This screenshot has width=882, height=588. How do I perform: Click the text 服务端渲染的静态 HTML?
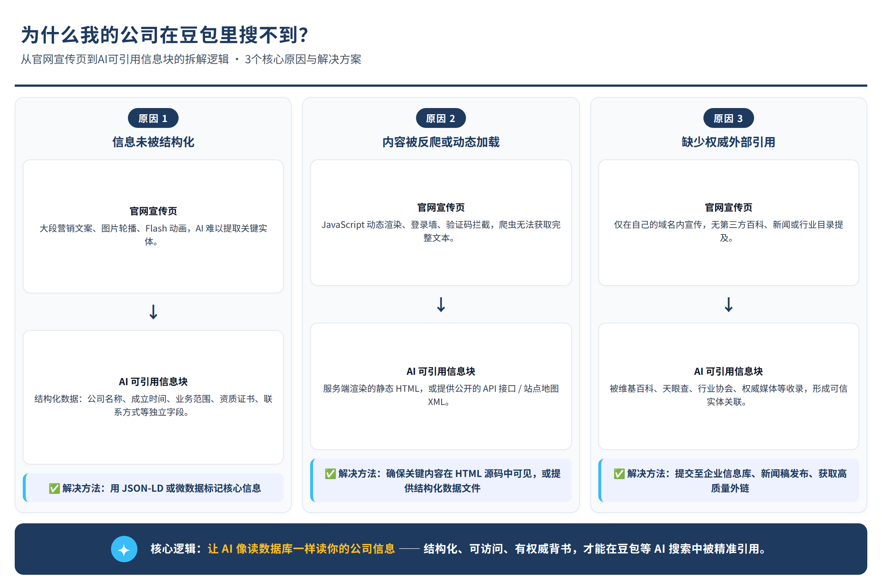(x=371, y=389)
